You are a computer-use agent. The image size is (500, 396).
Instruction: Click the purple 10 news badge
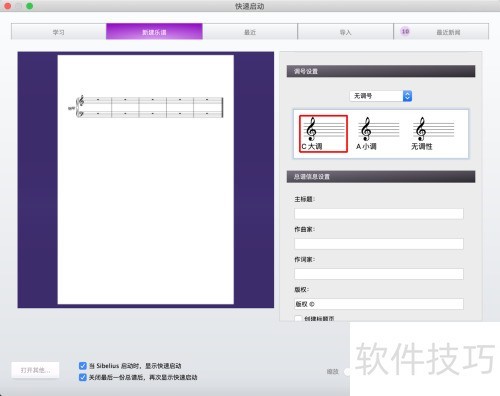[405, 31]
